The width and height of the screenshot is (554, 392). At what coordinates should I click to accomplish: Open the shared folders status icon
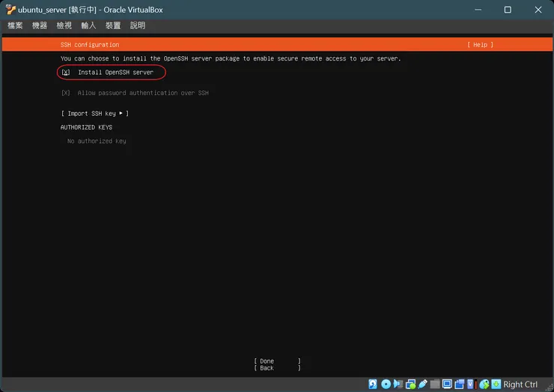(x=435, y=384)
